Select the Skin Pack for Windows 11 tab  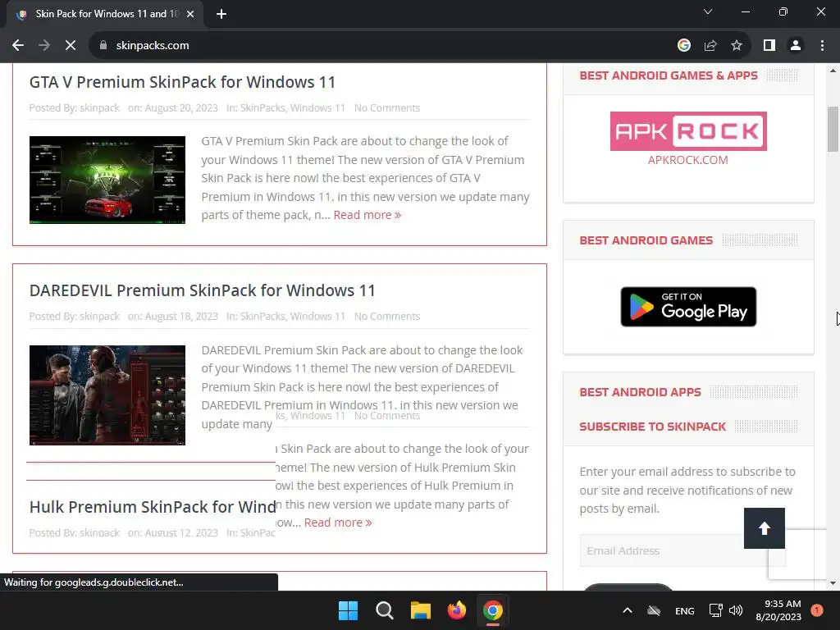coord(104,14)
